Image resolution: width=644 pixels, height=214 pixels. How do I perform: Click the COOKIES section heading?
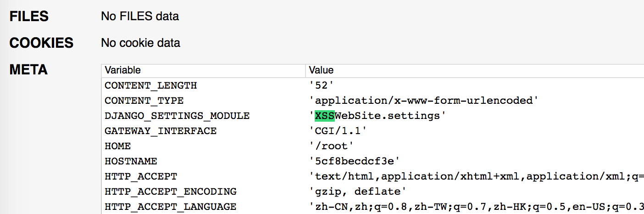pyautogui.click(x=41, y=43)
